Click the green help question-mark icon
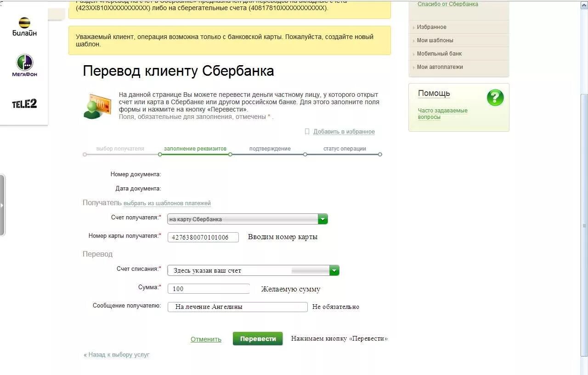This screenshot has height=375, width=588. [495, 98]
